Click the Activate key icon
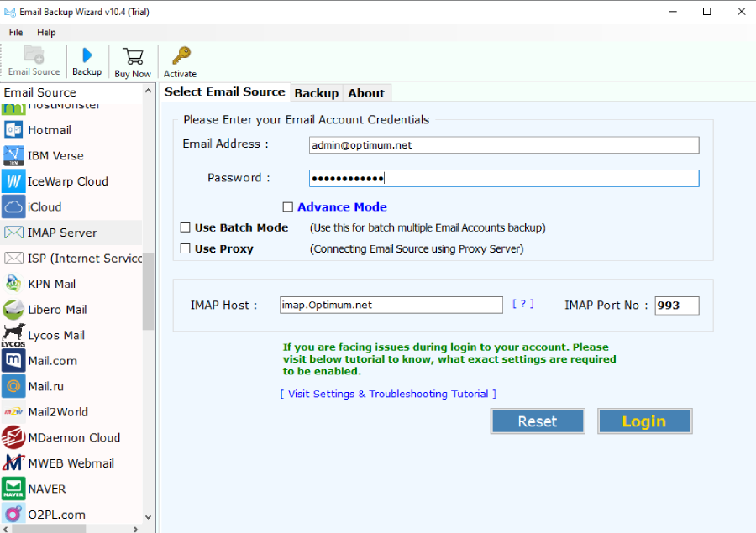The image size is (756, 533). click(180, 56)
